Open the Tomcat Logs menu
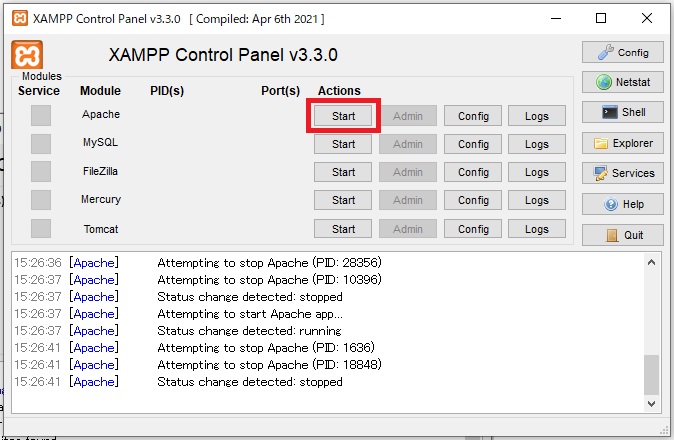 [x=537, y=229]
